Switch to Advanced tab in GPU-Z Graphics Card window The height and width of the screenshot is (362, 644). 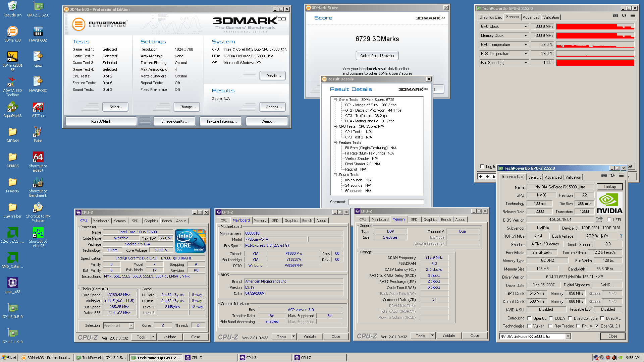click(x=553, y=177)
